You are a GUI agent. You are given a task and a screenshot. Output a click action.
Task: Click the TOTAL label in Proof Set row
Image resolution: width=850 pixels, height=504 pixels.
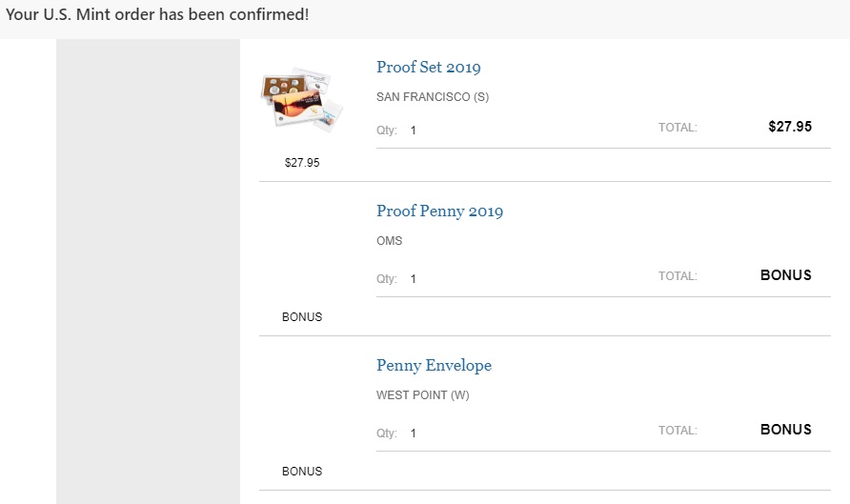[x=678, y=128]
